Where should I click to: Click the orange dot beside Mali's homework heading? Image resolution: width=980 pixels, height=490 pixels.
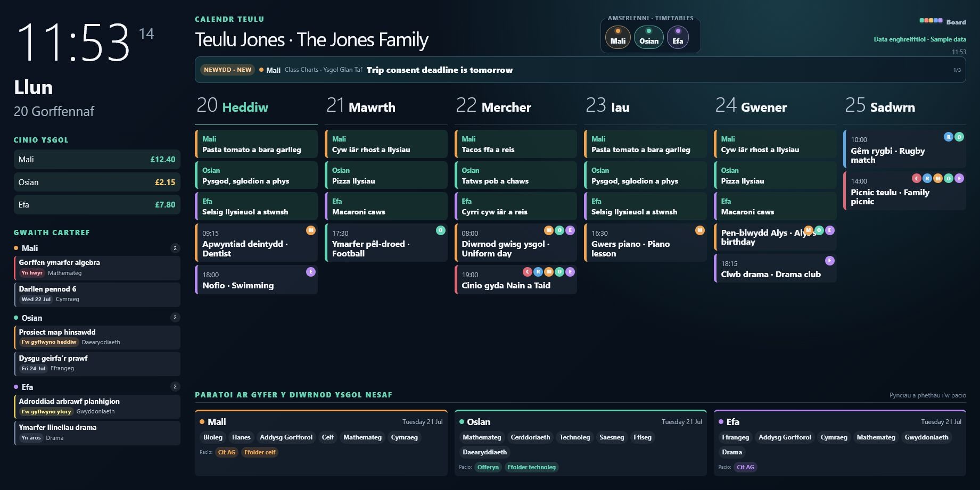pos(16,248)
